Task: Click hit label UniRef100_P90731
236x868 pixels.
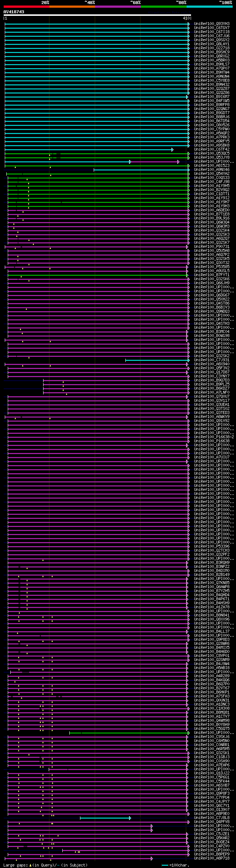Action: point(212,246)
